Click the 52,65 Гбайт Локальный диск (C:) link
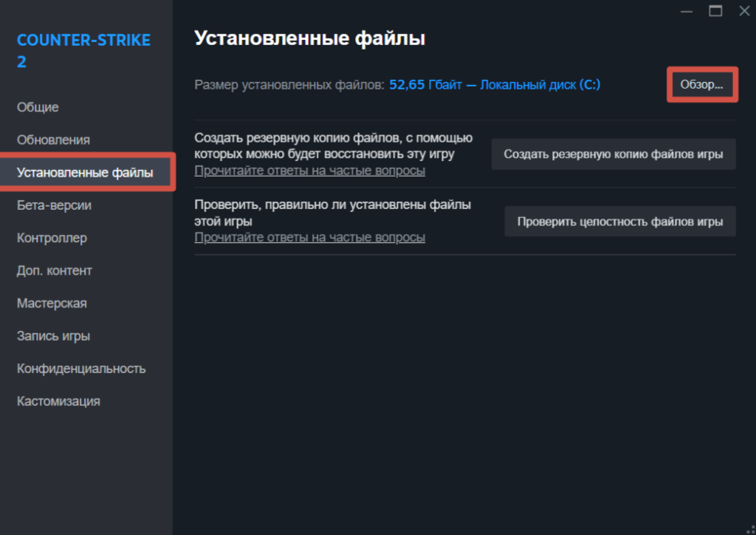 coord(495,85)
